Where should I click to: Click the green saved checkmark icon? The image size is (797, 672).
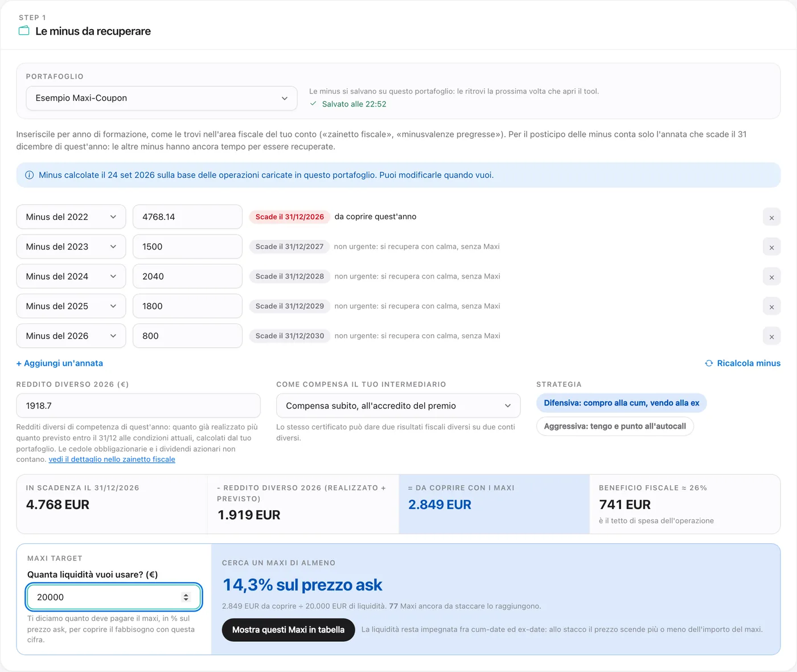[x=313, y=104]
